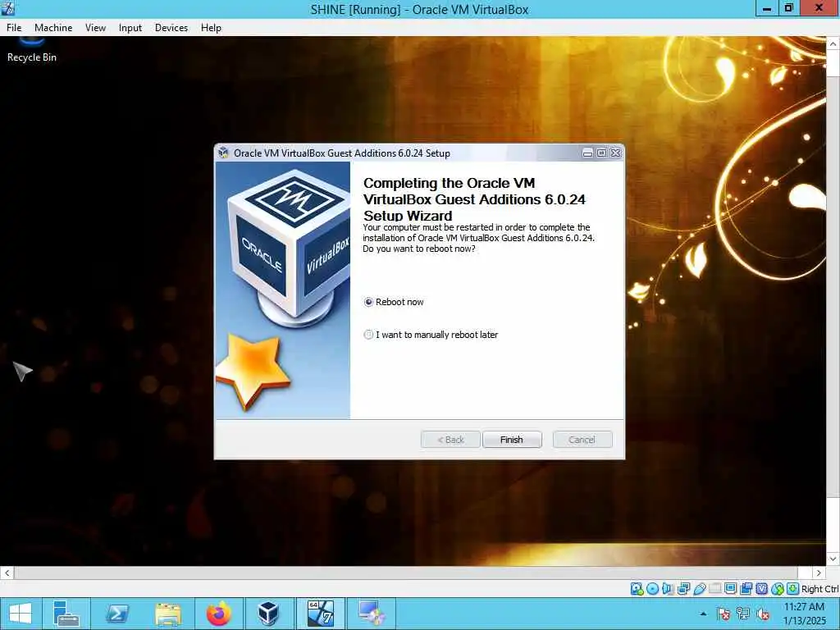Minimize the Guest Additions Setup dialog

click(587, 153)
